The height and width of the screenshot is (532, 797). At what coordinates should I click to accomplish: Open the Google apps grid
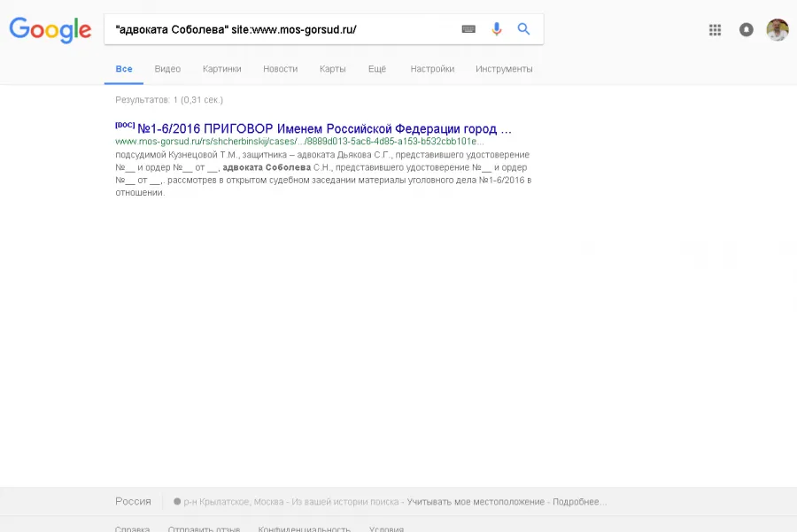pos(715,30)
